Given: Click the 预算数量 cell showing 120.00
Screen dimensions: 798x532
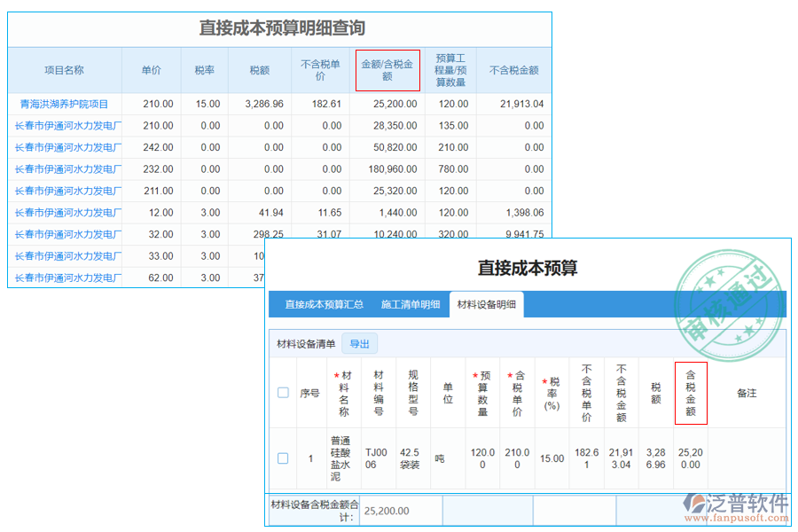Looking at the screenshot, I should tap(481, 459).
